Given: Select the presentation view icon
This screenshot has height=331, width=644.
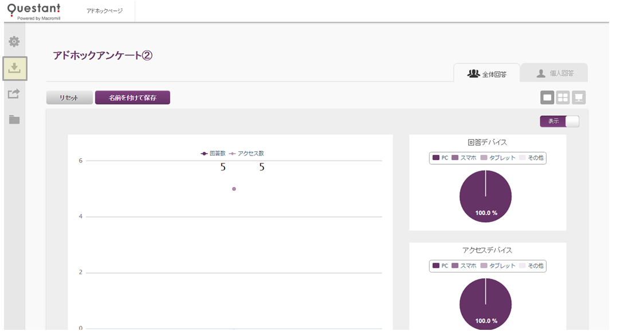Looking at the screenshot, I should pos(579,98).
